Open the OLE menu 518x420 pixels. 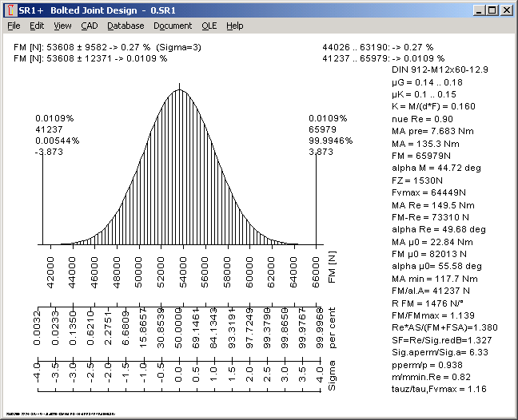click(209, 26)
